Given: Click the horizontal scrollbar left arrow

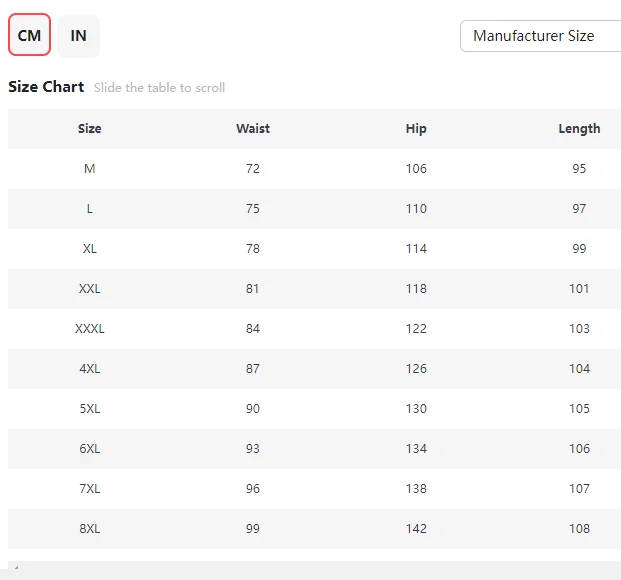Looking at the screenshot, I should tap(16, 567).
